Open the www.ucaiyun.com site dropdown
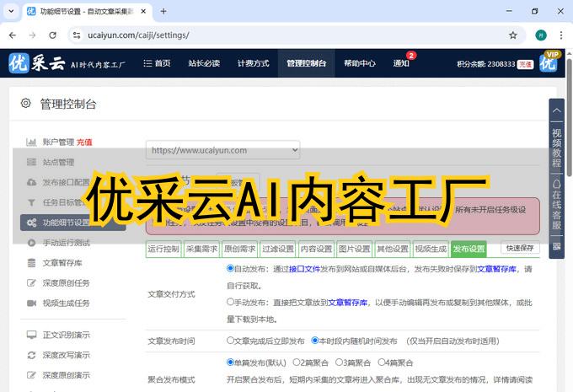The width and height of the screenshot is (573, 392). pyautogui.click(x=222, y=150)
